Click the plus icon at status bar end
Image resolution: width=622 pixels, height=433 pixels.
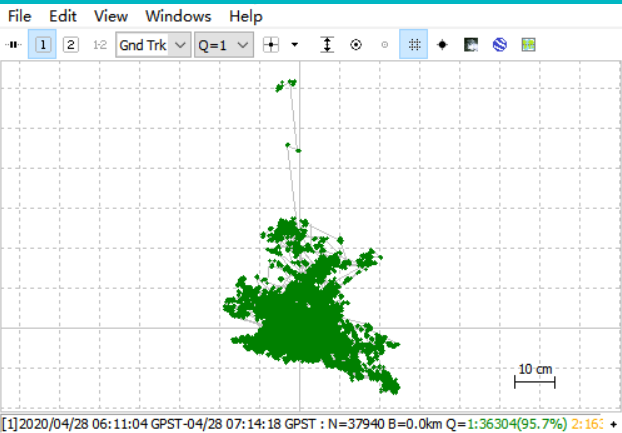(613, 425)
